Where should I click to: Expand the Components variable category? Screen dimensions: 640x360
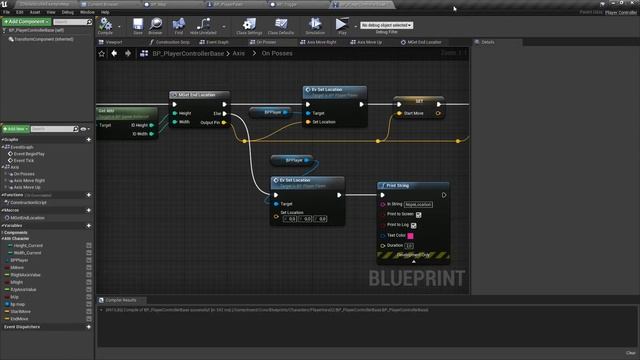click(2, 233)
